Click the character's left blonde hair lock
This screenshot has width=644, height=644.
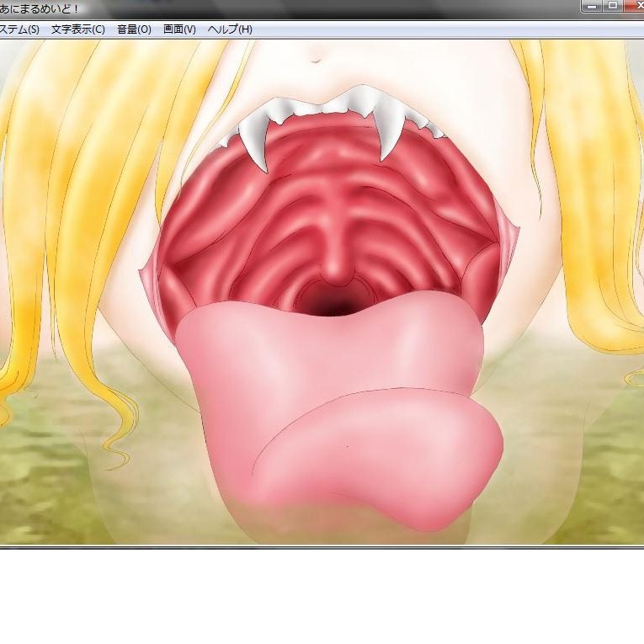coord(67,210)
